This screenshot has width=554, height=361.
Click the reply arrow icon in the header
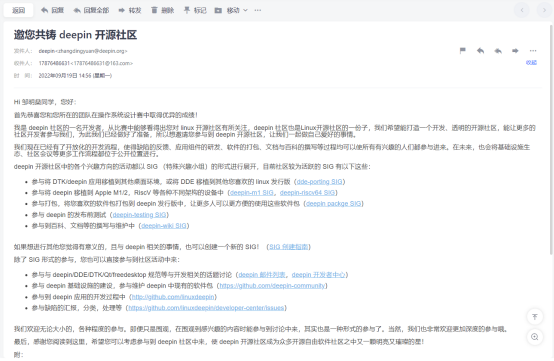pos(480,51)
